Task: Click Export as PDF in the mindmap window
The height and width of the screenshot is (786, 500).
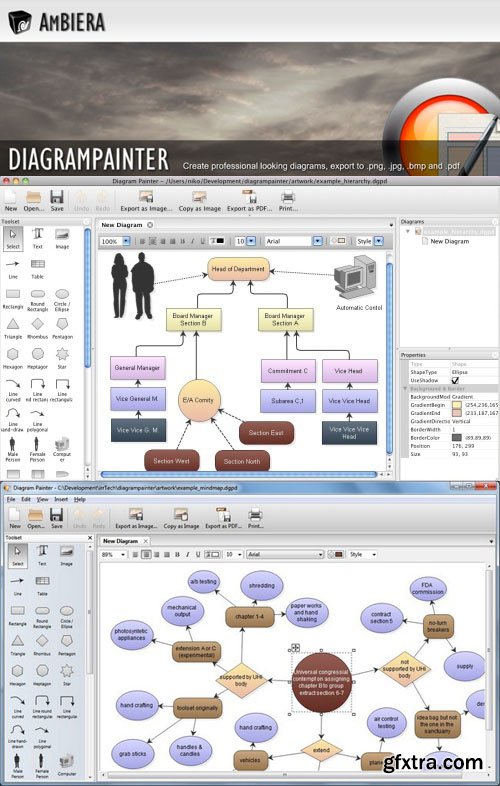Action: (x=223, y=518)
